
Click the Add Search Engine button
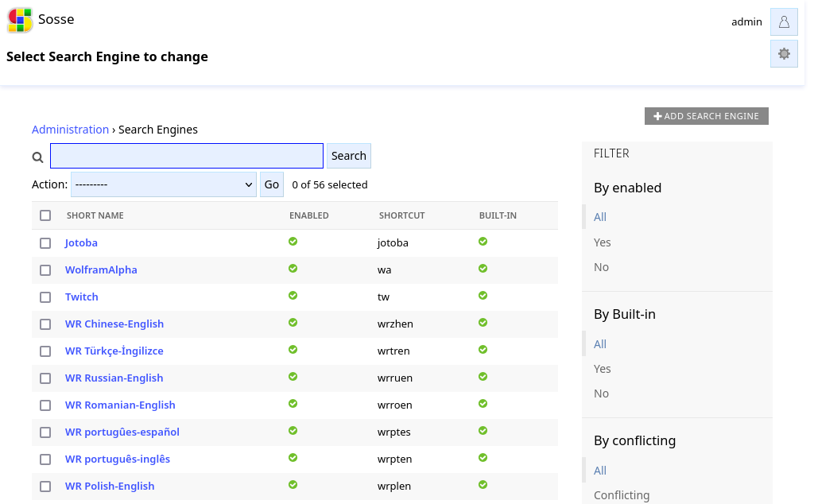click(707, 116)
